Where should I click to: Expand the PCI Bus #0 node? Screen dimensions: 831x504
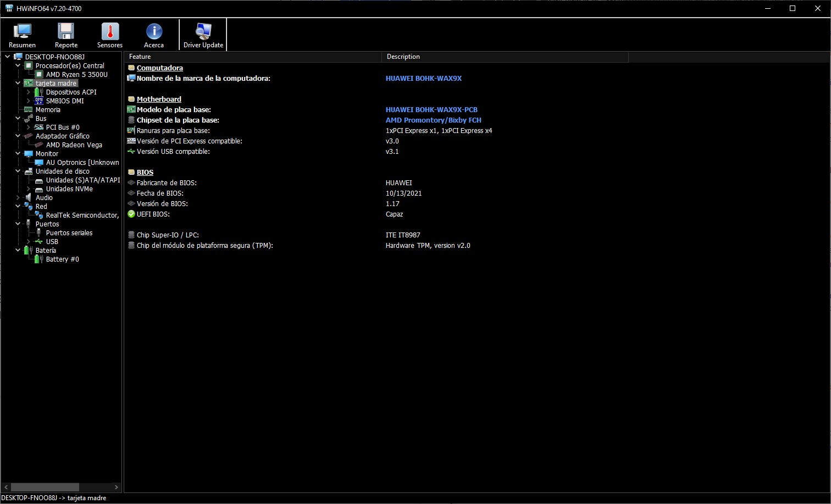click(x=28, y=127)
